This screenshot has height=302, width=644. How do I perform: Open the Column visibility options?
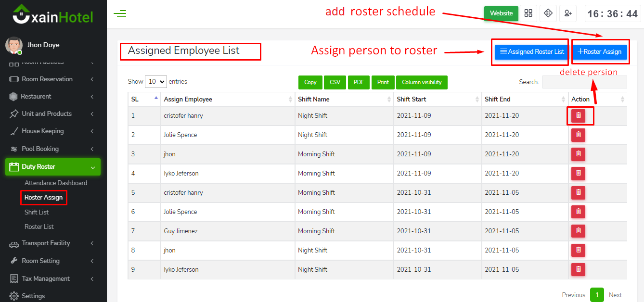[x=422, y=82]
